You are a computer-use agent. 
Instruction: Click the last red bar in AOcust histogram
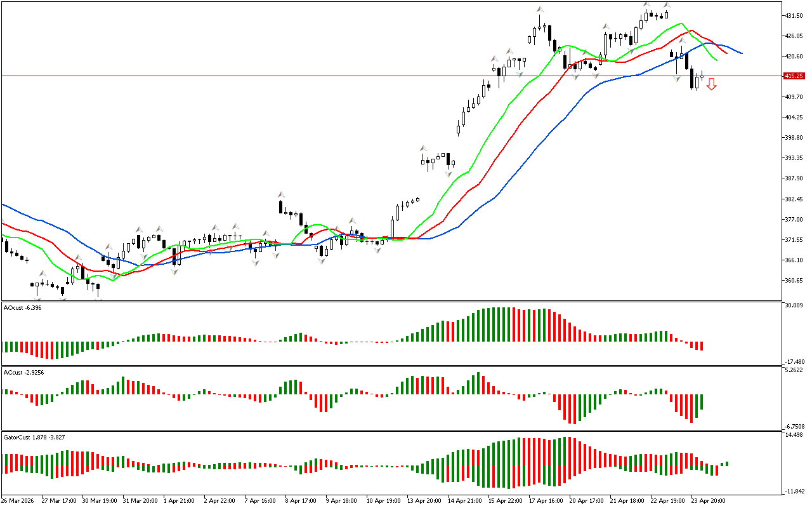click(x=702, y=346)
